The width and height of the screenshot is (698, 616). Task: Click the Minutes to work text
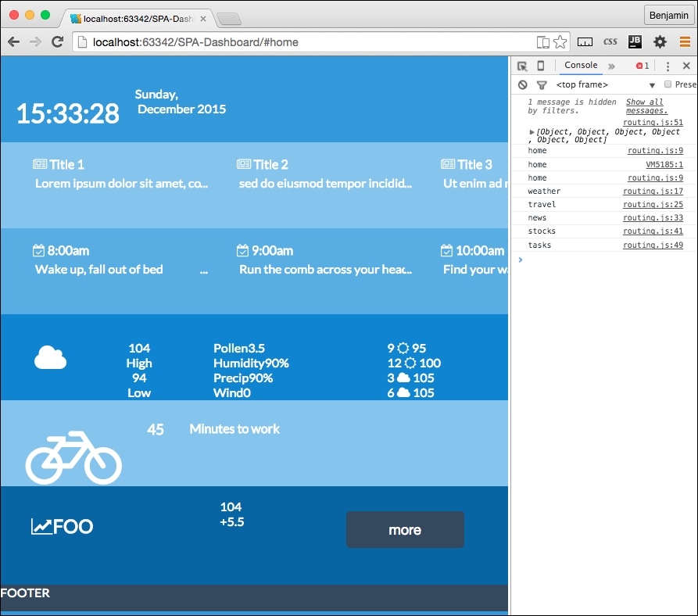234,428
